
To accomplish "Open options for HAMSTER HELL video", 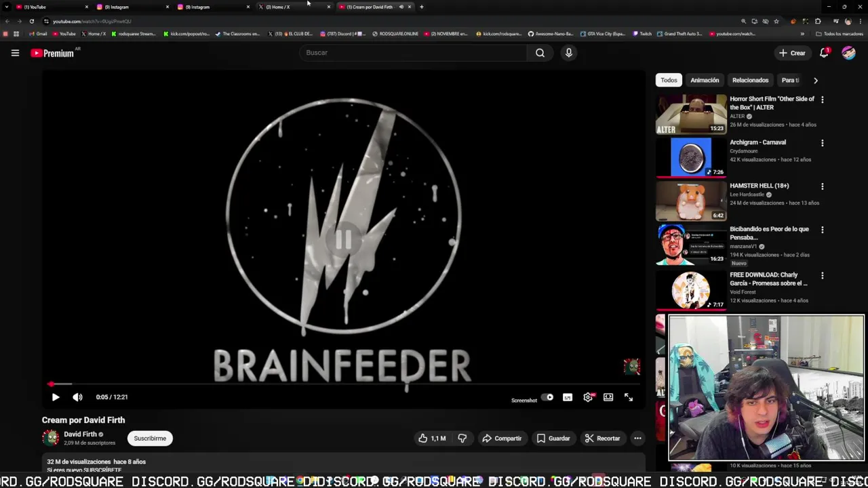I will point(823,186).
